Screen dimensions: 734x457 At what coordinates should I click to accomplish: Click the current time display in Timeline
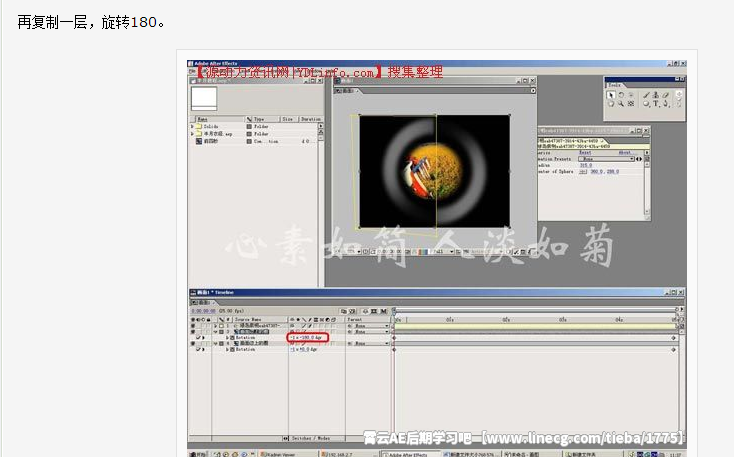[203, 311]
